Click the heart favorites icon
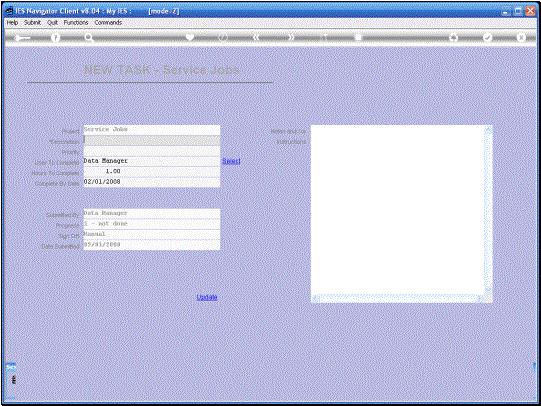This screenshot has width=541, height=406. coord(190,37)
